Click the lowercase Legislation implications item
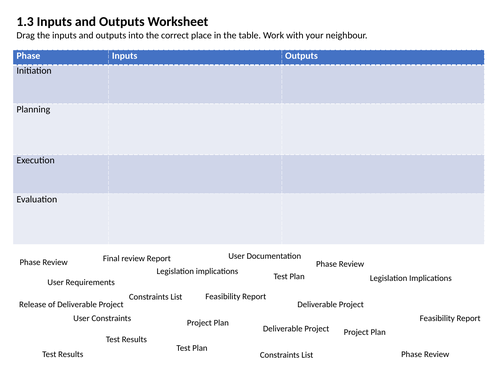The height and width of the screenshot is (375, 500). (x=197, y=271)
